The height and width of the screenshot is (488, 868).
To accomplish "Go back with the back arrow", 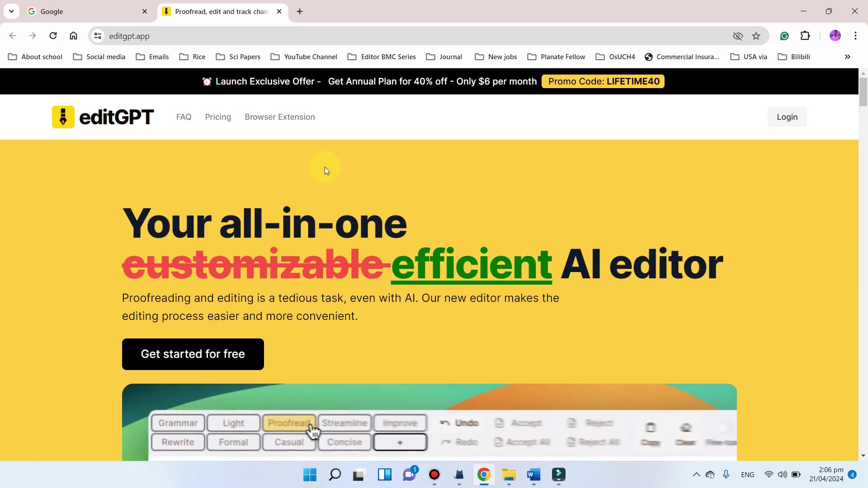I will tap(12, 36).
